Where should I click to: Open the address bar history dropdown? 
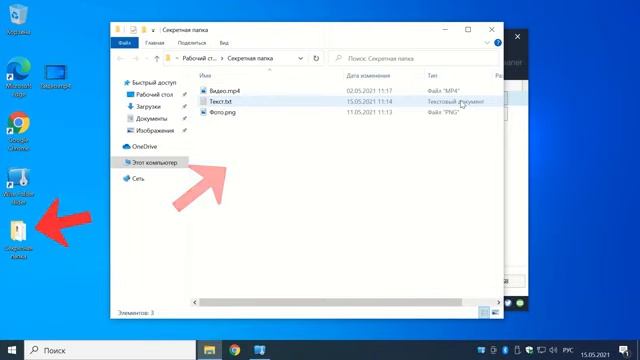pos(300,58)
